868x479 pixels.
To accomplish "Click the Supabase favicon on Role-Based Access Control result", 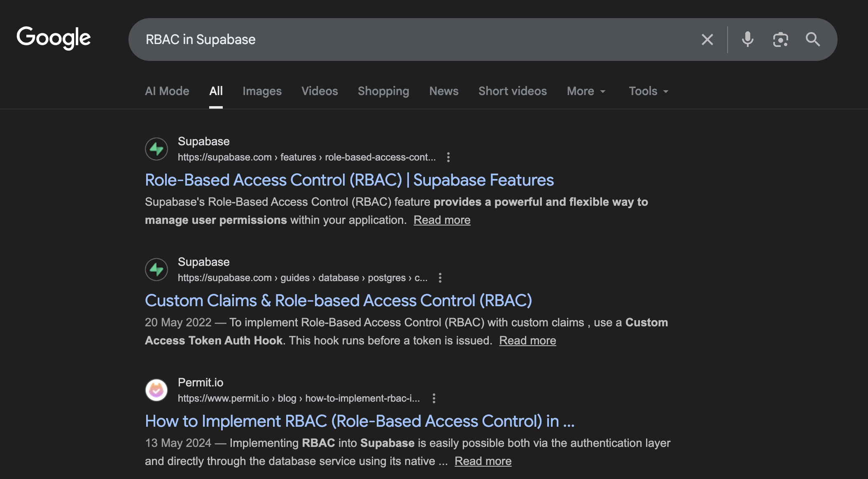I will 156,149.
